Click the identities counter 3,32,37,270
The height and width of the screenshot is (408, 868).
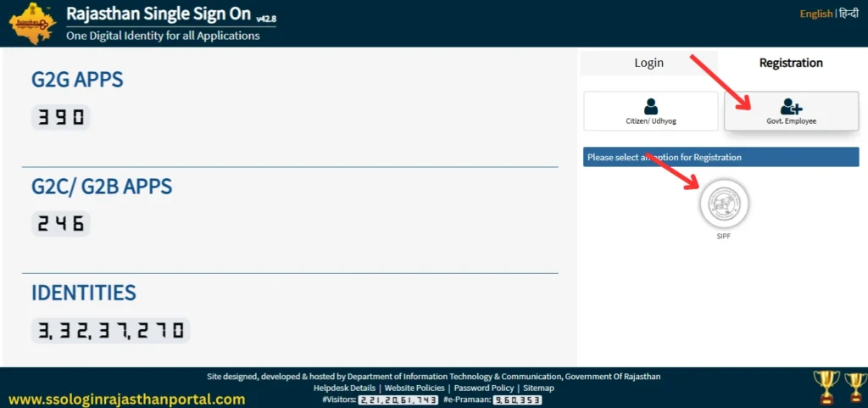coord(111,331)
